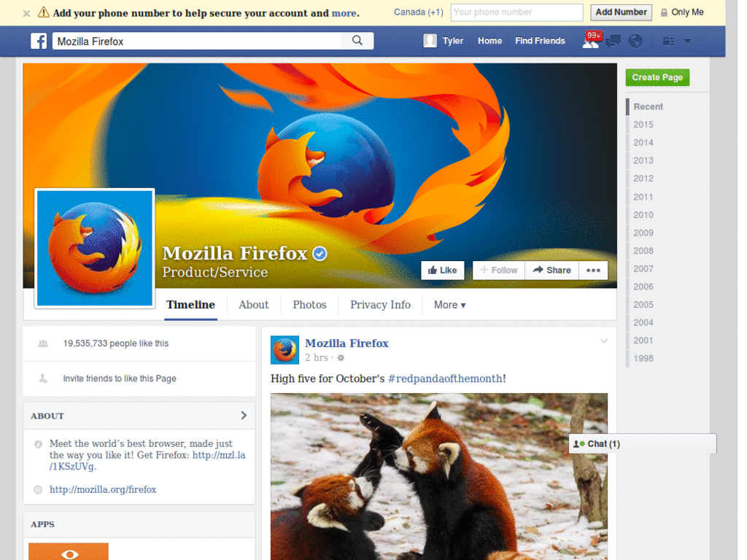Like the Mozilla Firefox page
Image resolution: width=747 pixels, height=560 pixels.
point(443,271)
